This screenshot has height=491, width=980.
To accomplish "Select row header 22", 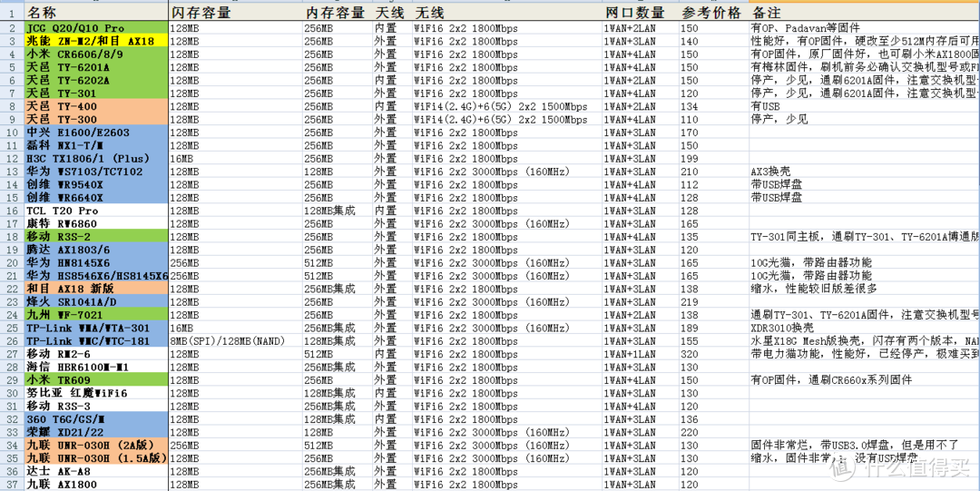I will click(x=12, y=289).
